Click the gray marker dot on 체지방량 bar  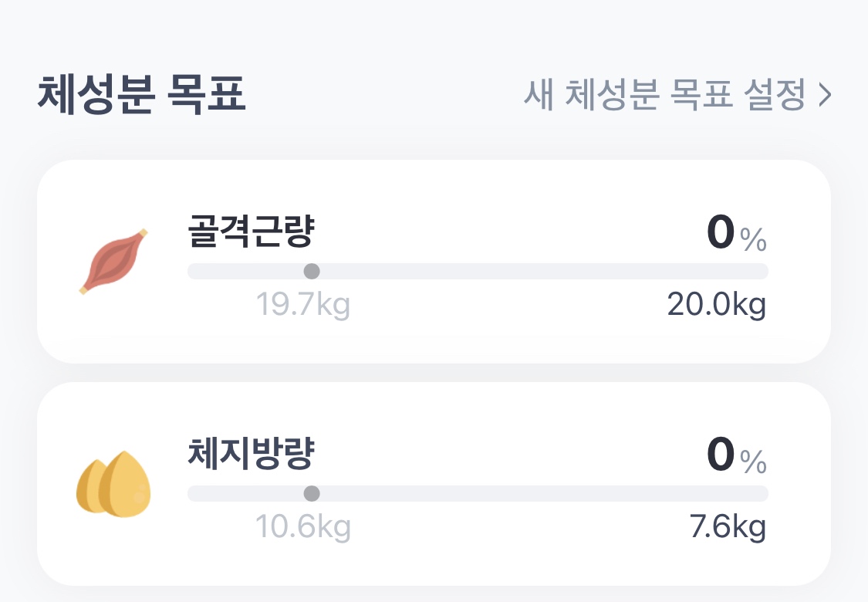click(x=312, y=493)
